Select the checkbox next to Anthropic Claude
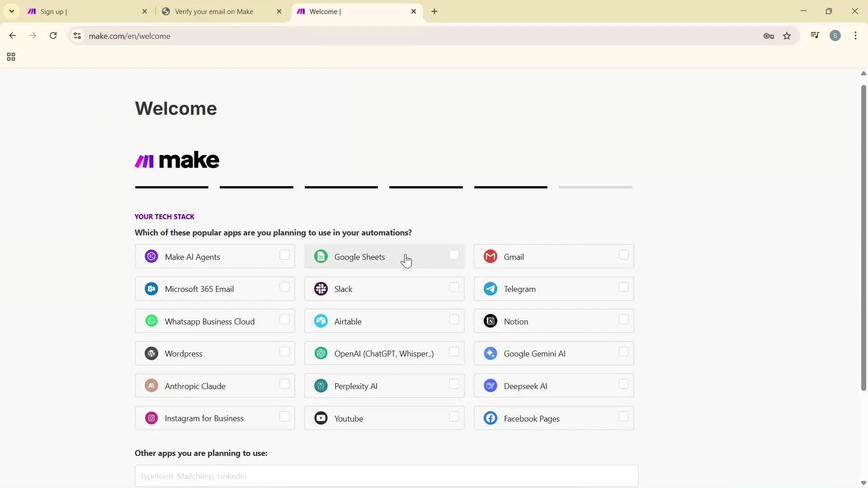Image resolution: width=868 pixels, height=488 pixels. [284, 384]
